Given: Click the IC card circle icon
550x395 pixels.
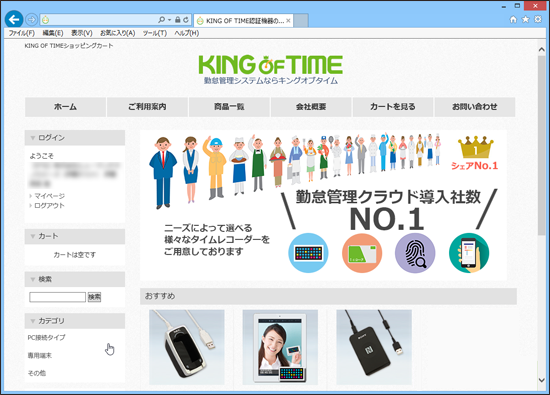Looking at the screenshot, I should [362, 253].
